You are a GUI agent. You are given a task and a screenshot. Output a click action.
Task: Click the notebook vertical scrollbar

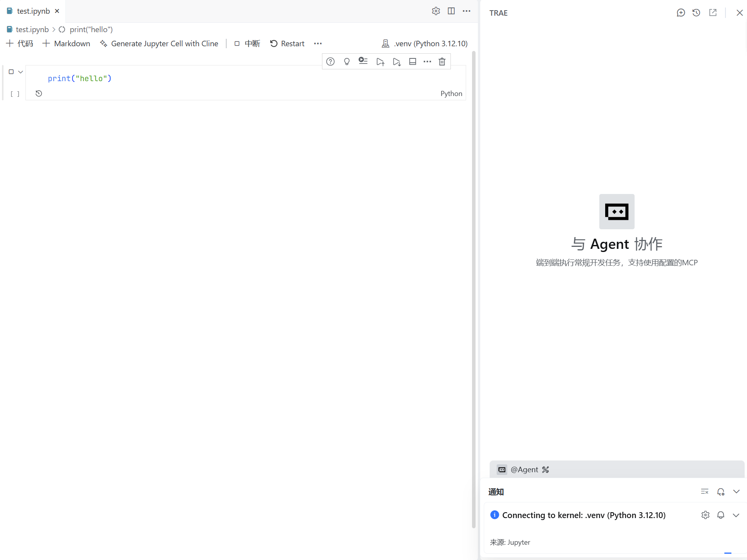(474, 290)
